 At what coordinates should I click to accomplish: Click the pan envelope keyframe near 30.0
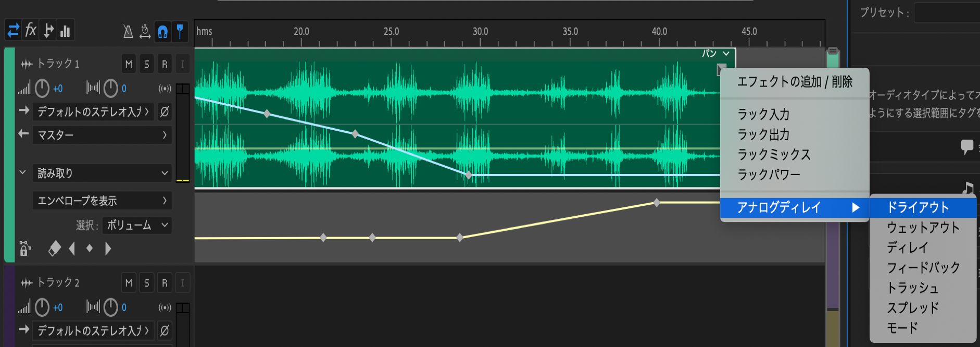pos(469,176)
